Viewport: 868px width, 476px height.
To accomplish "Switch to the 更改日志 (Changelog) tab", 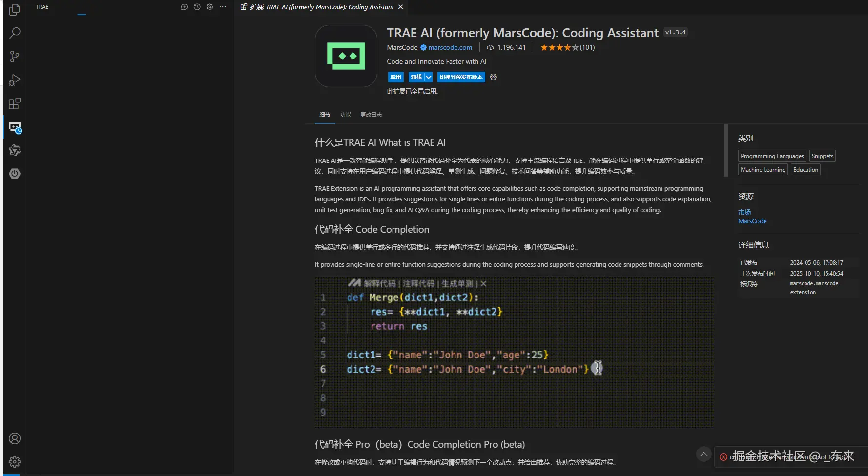I will (x=371, y=115).
